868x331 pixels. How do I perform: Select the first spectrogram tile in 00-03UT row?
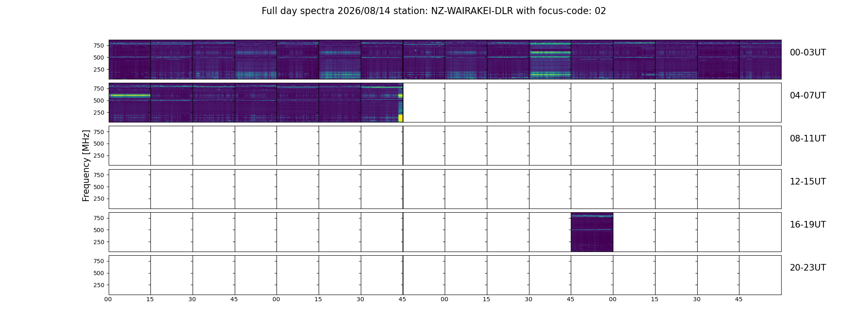pyautogui.click(x=130, y=60)
